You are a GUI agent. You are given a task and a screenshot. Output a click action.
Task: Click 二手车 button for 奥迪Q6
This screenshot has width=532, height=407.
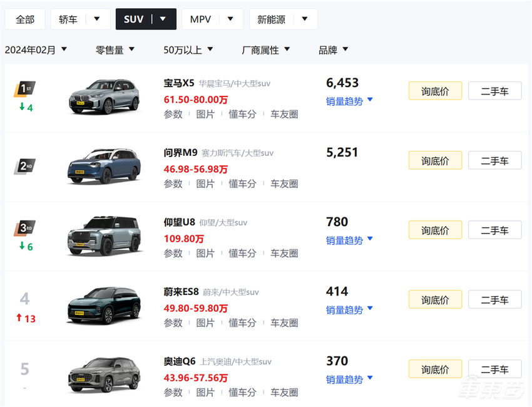[x=494, y=369]
